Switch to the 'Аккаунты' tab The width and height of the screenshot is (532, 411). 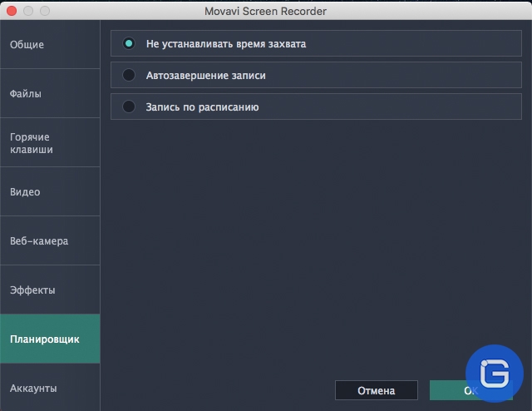tap(50, 388)
